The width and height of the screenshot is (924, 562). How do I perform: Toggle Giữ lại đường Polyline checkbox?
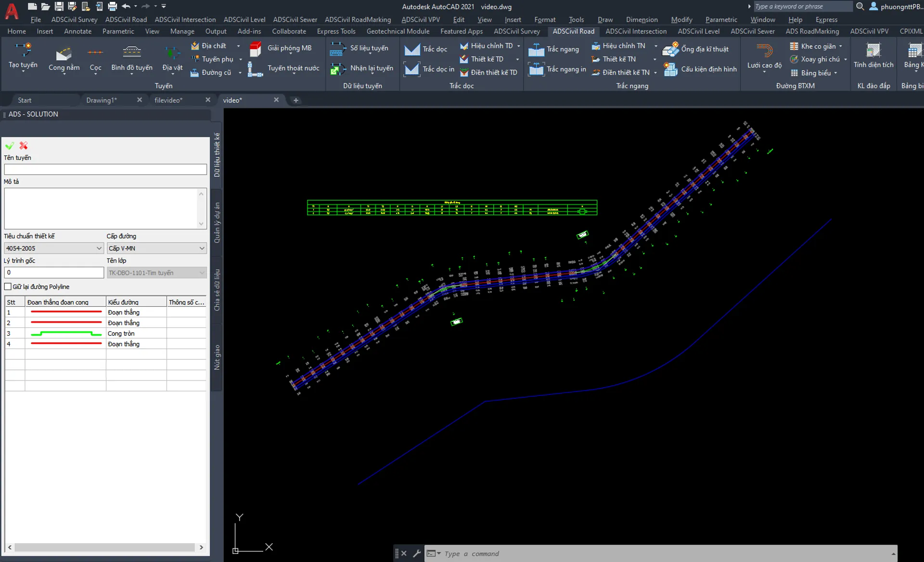8,287
